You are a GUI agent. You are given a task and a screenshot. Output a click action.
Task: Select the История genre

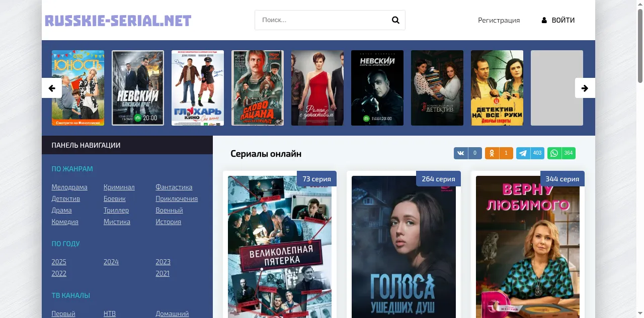(x=168, y=222)
